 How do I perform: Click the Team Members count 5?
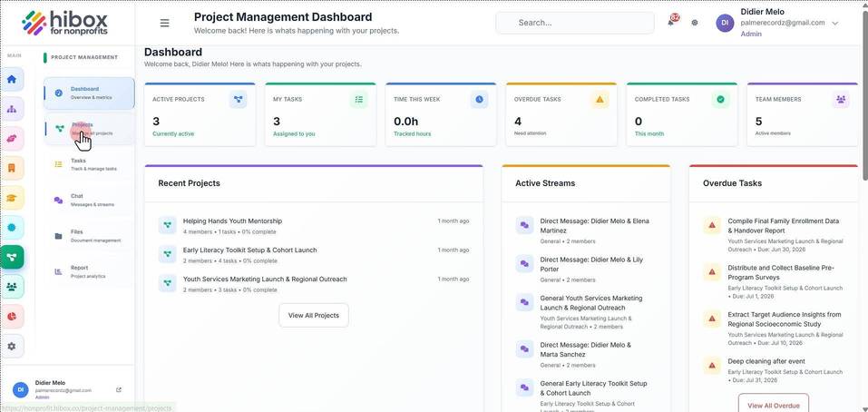point(759,122)
